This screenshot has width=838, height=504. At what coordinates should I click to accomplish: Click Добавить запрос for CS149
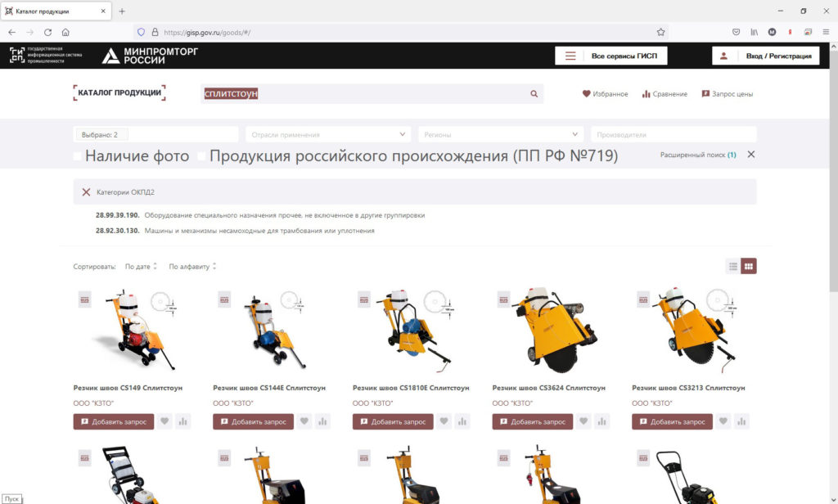point(113,421)
